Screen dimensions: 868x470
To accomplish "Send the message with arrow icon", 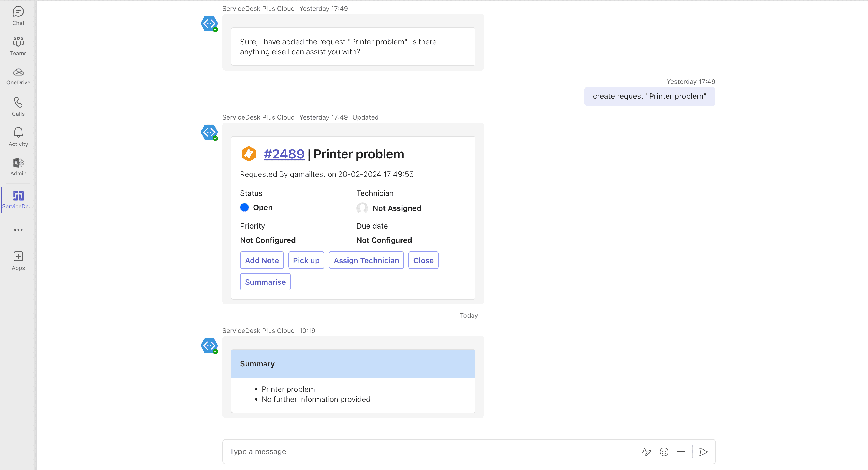I will click(703, 452).
